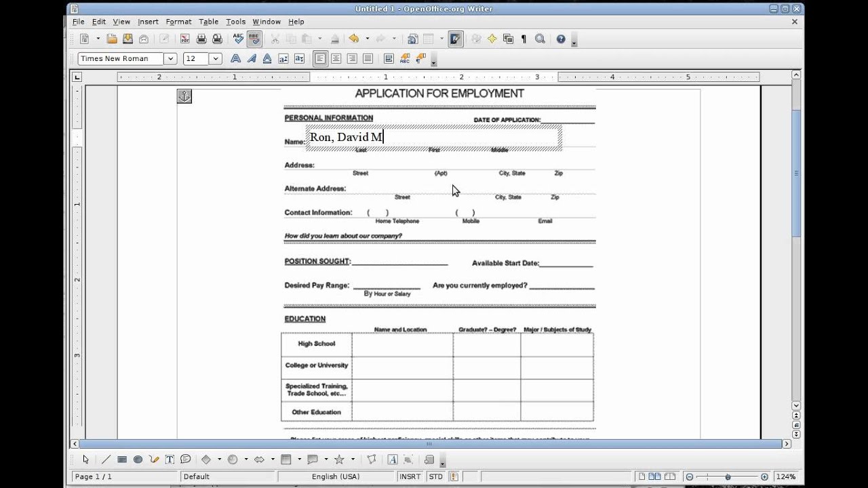Screen dimensions: 868x488
Task: Open the Edit menu
Action: [x=99, y=22]
